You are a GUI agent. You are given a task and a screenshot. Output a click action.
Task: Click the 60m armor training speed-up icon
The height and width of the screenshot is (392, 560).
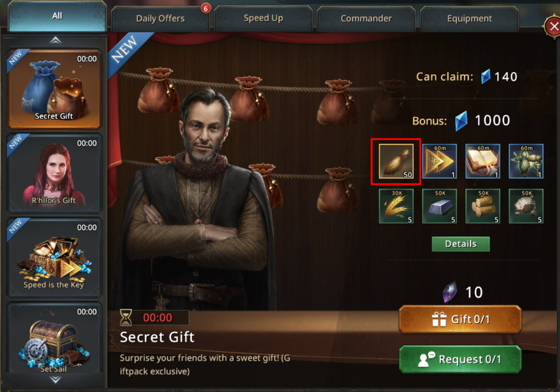[x=526, y=161]
